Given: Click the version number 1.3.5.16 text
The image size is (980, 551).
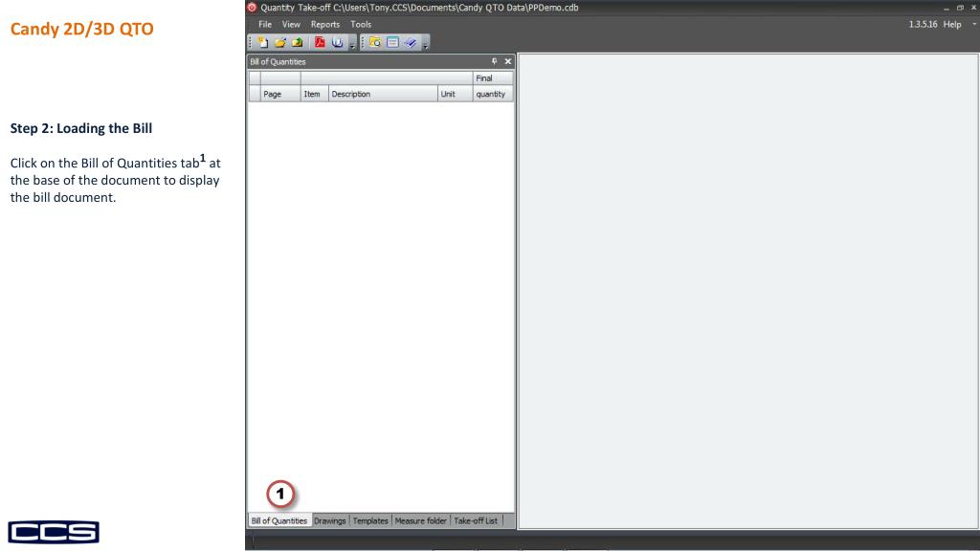Looking at the screenshot, I should pyautogui.click(x=923, y=24).
